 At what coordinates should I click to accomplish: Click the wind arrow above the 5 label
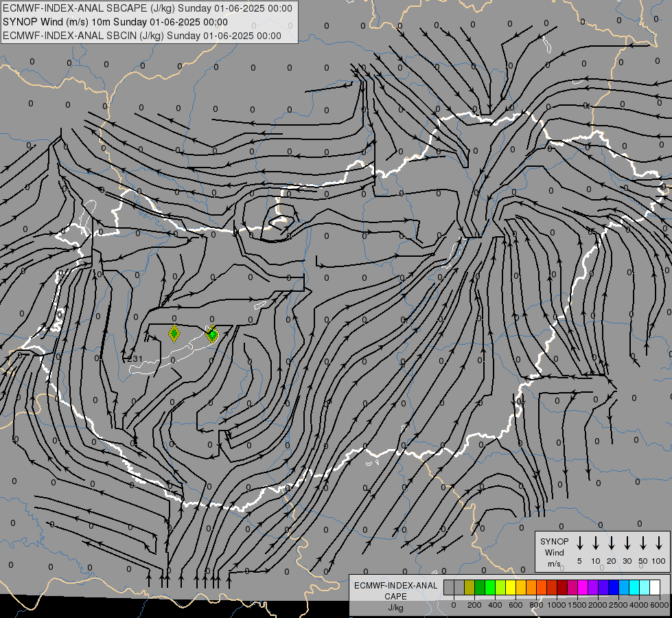pos(579,543)
